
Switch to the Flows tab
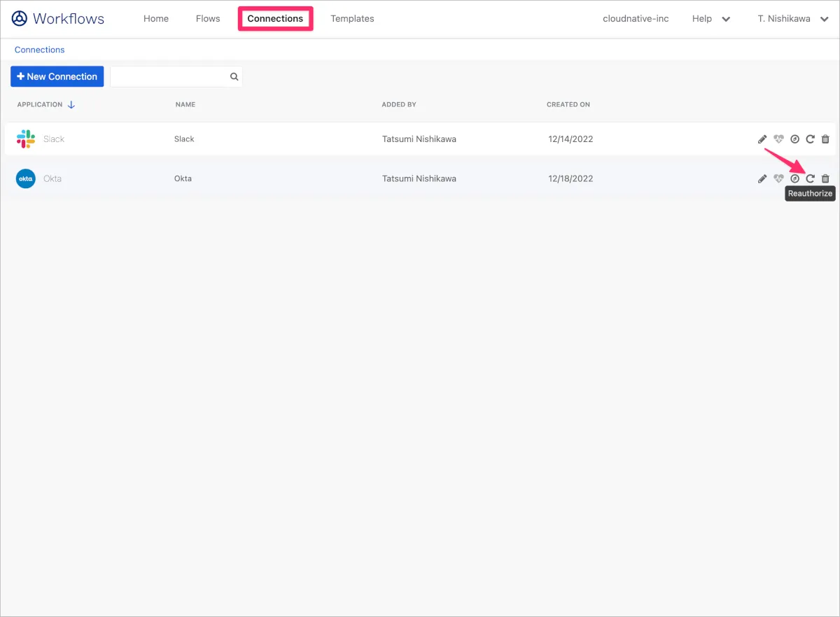[208, 19]
